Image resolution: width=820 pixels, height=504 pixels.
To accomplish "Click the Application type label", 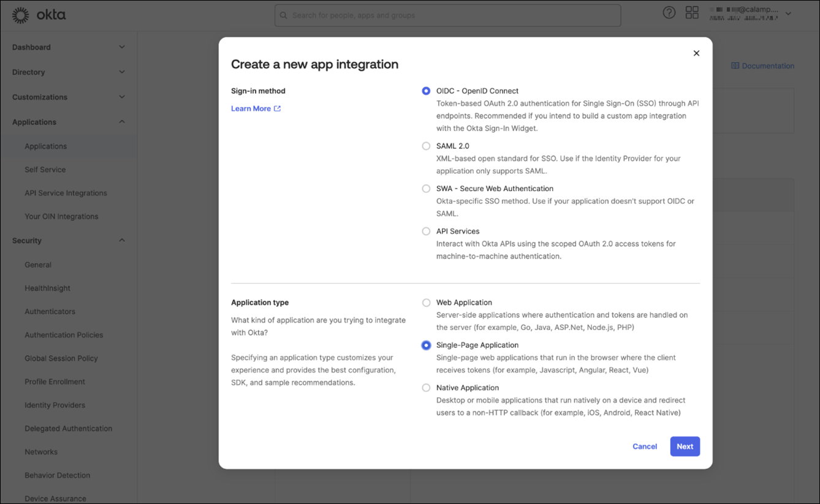I will (260, 303).
